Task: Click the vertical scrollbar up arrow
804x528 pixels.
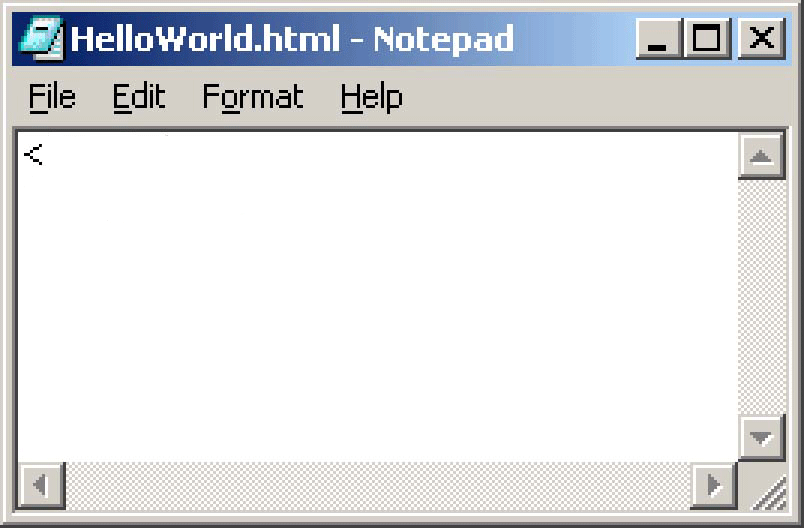Action: pyautogui.click(x=761, y=157)
